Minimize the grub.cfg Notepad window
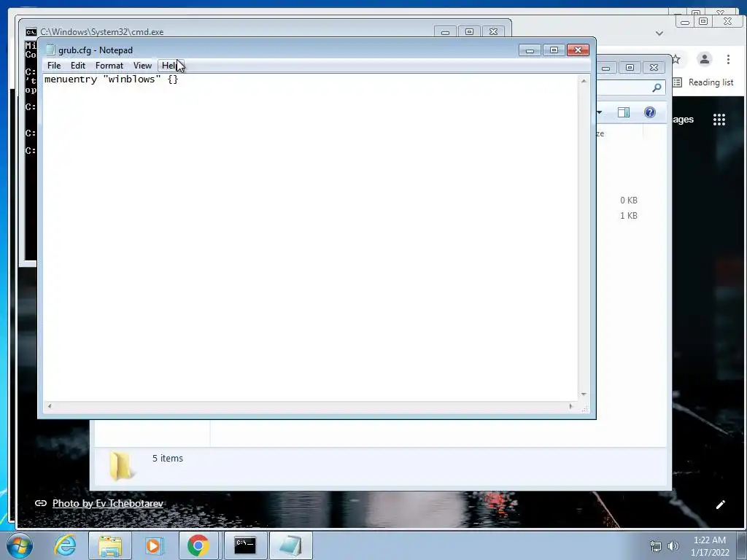The width and height of the screenshot is (747, 560). pyautogui.click(x=530, y=50)
